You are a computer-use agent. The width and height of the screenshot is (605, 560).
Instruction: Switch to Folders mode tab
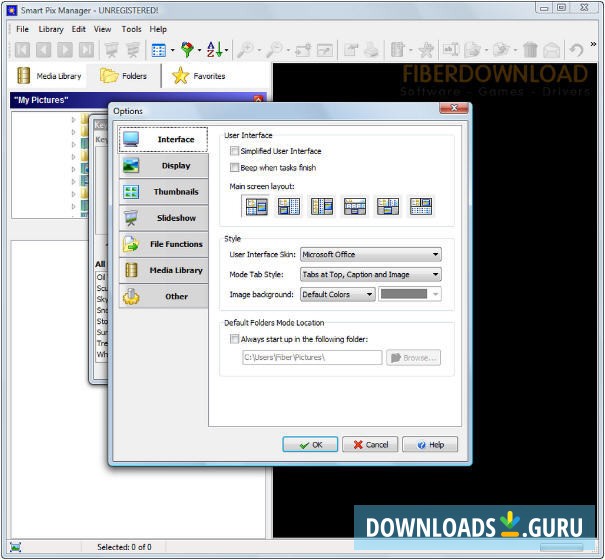[123, 76]
